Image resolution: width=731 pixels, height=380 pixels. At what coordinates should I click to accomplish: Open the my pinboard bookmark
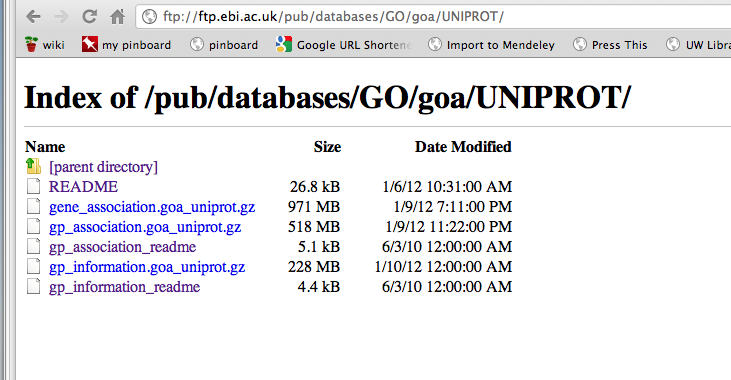126,45
